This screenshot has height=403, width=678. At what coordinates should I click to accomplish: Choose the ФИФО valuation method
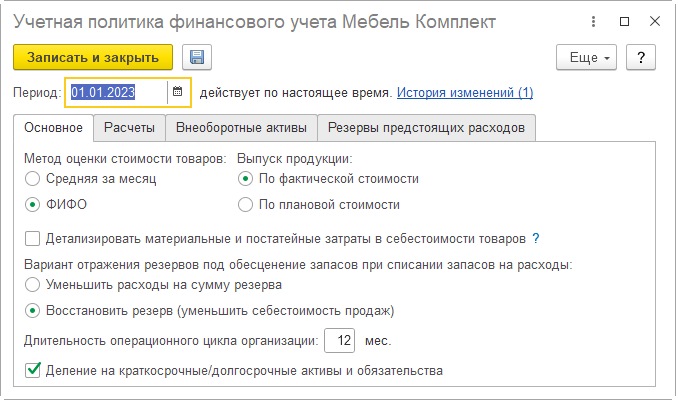(x=34, y=205)
